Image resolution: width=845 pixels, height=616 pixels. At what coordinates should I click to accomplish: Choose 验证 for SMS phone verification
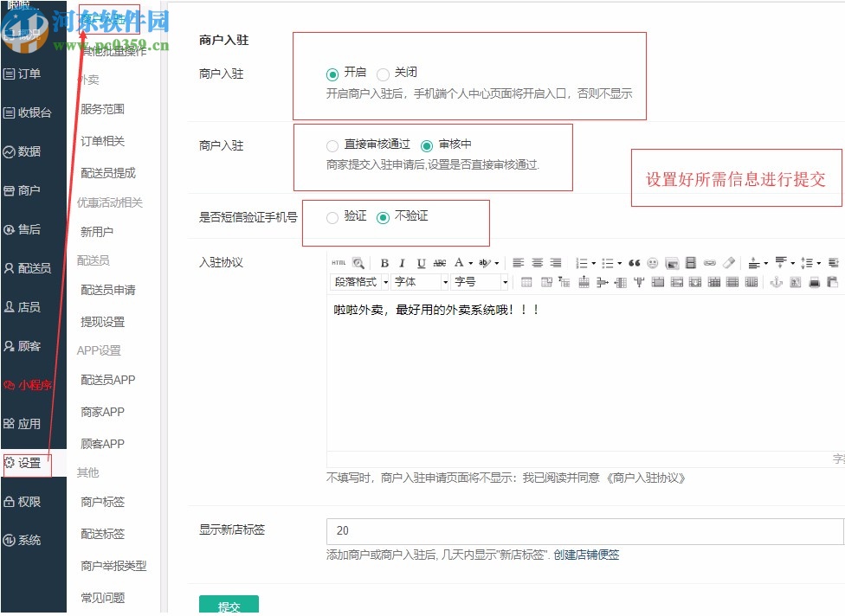click(x=332, y=218)
